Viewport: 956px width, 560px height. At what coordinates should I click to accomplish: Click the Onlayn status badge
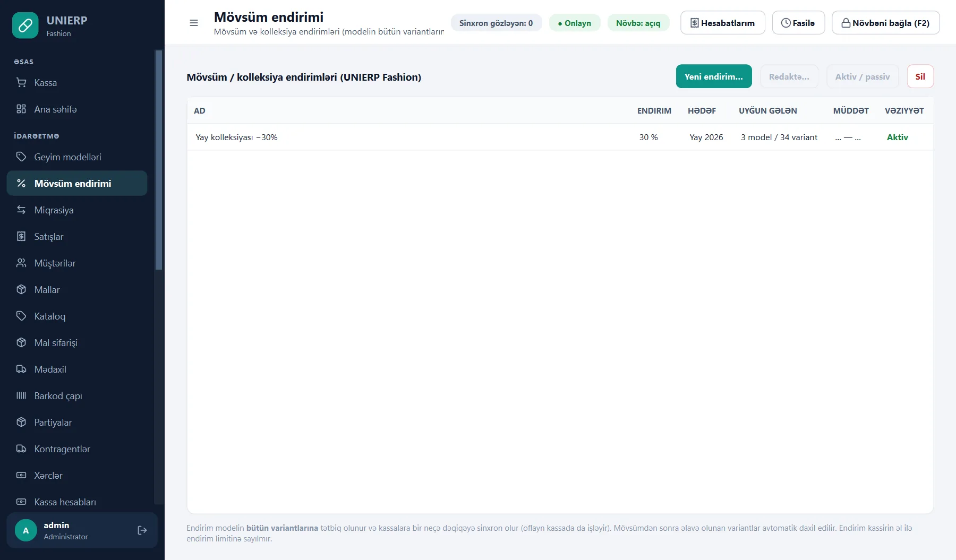point(575,23)
